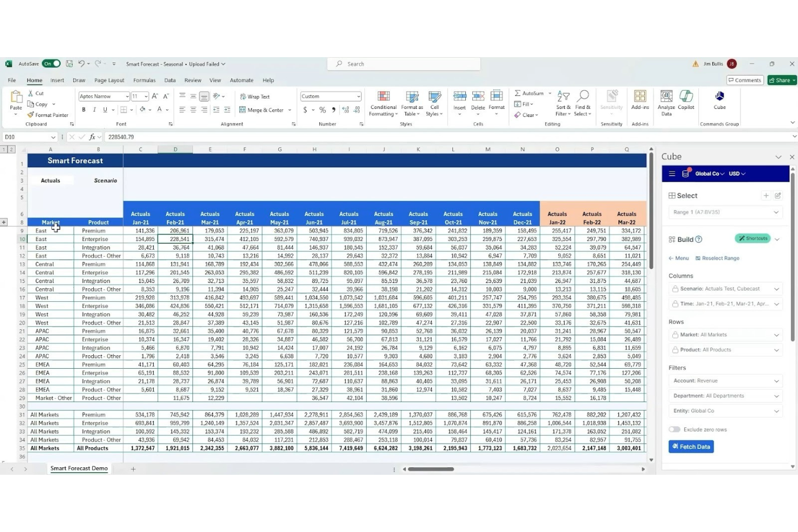Click the Shortcuts badge in Build section

coord(753,238)
